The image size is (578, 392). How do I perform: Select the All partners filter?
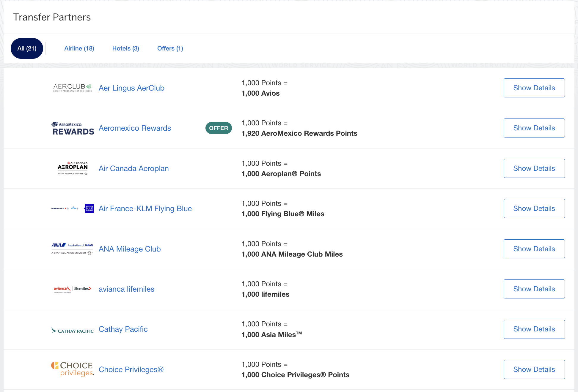[x=27, y=48]
